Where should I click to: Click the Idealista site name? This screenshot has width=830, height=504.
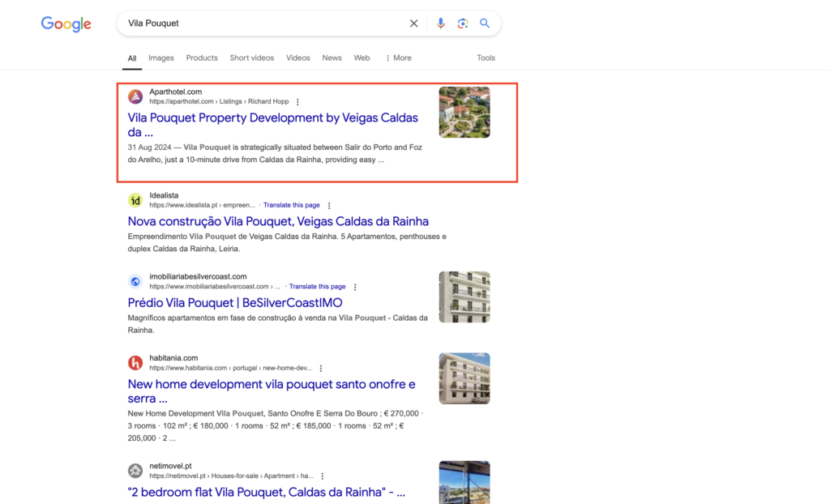tap(164, 195)
